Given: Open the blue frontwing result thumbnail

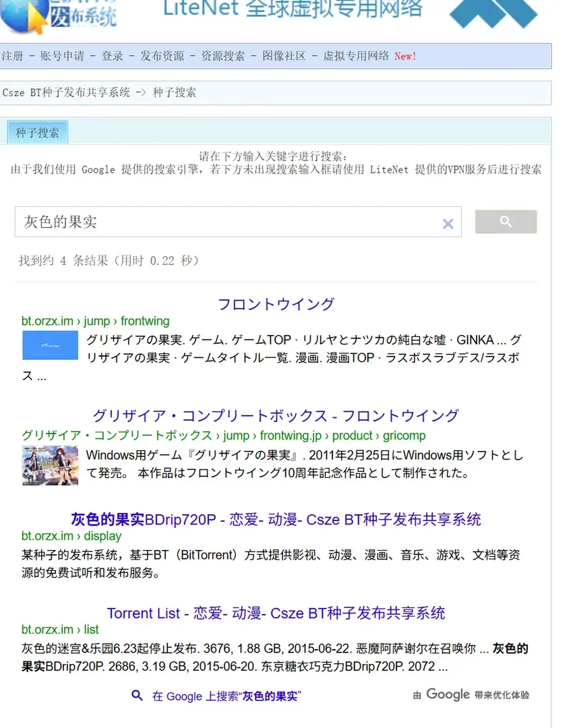Looking at the screenshot, I should click(50, 345).
